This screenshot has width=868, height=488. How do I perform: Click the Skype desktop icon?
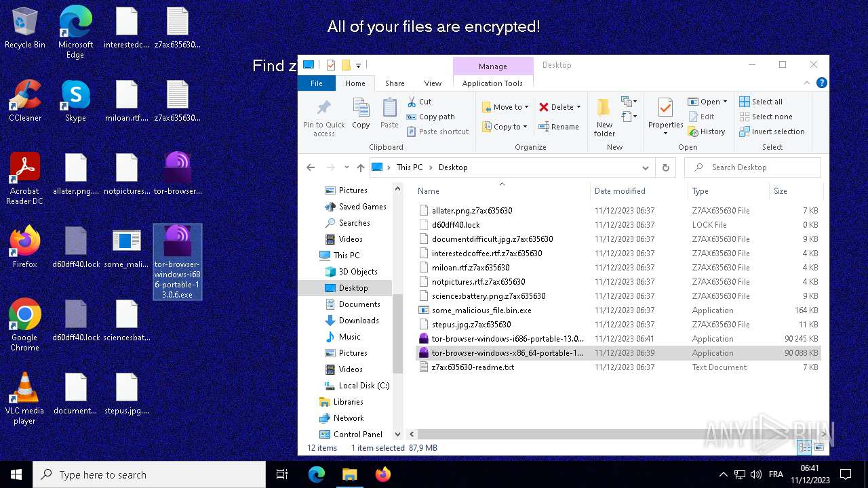pos(75,101)
